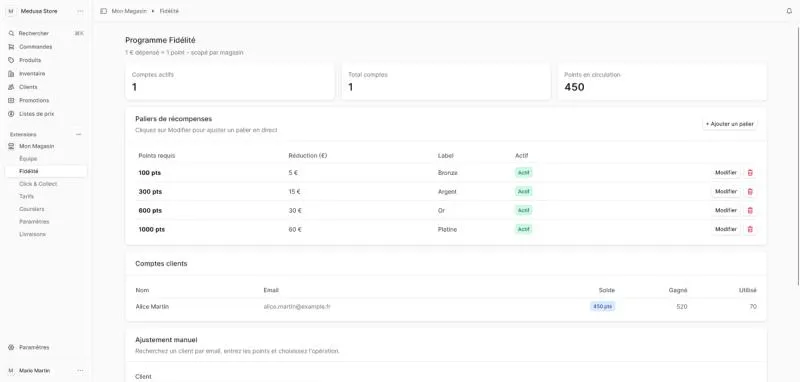Click the Gagné value 520
The image size is (800, 382).
pos(682,307)
